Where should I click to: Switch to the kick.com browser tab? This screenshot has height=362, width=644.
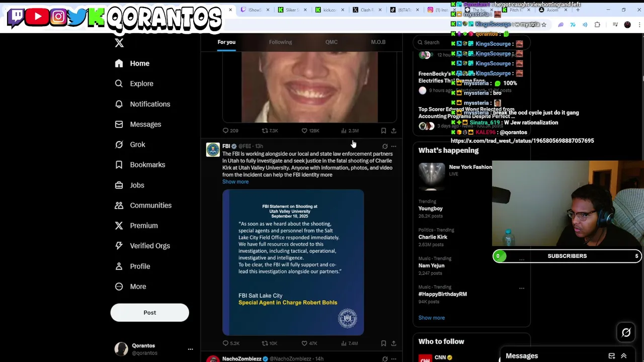coord(330,10)
